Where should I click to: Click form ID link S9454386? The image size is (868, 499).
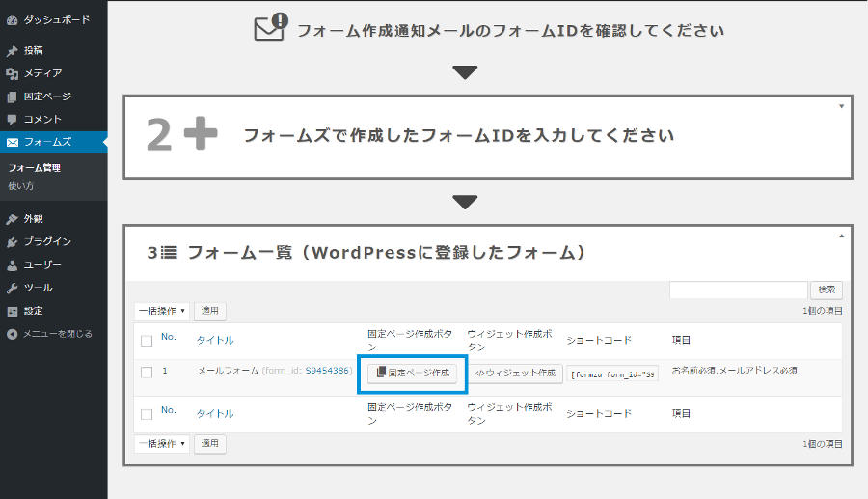point(327,371)
